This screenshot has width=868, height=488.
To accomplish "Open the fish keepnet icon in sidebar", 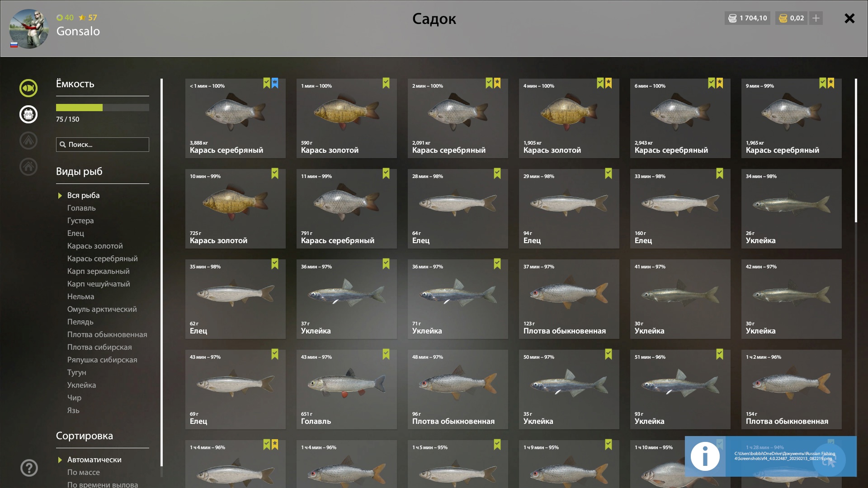I will click(x=28, y=88).
